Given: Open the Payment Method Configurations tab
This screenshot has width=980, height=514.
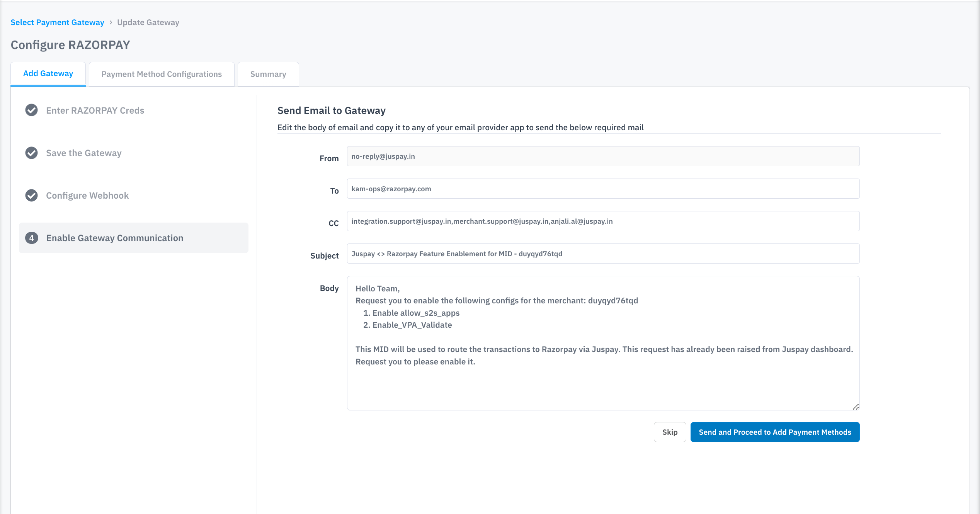Looking at the screenshot, I should point(162,74).
